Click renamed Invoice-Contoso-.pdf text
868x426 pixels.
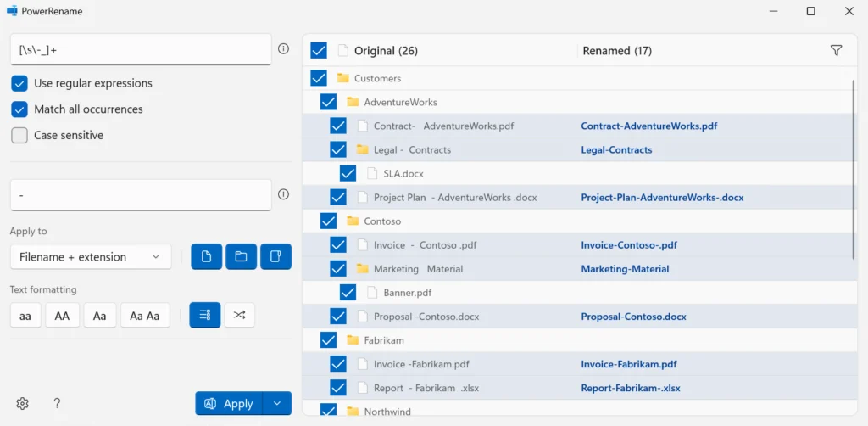coord(629,245)
